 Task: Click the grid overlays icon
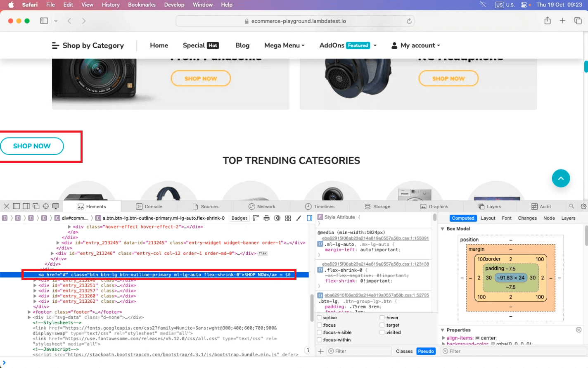(288, 218)
